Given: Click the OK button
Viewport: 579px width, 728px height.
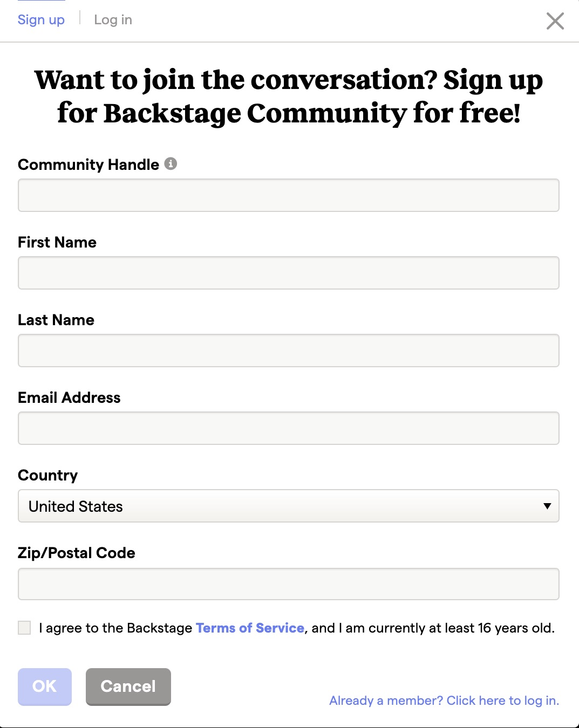Looking at the screenshot, I should pyautogui.click(x=45, y=686).
